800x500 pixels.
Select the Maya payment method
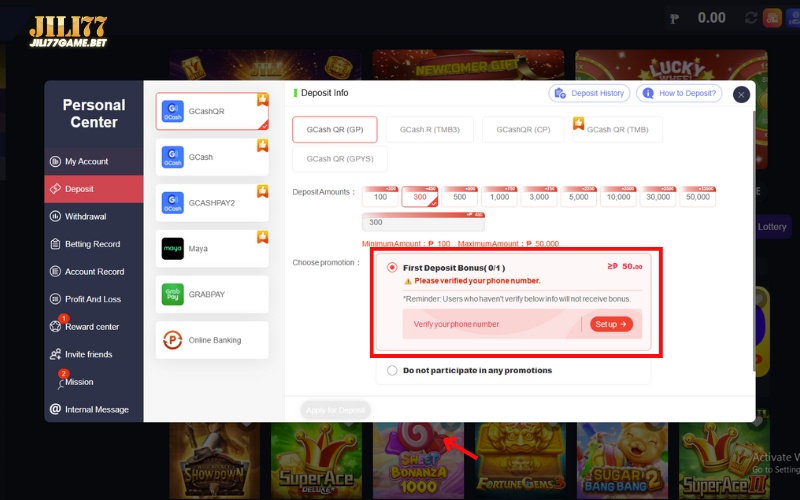pos(212,248)
